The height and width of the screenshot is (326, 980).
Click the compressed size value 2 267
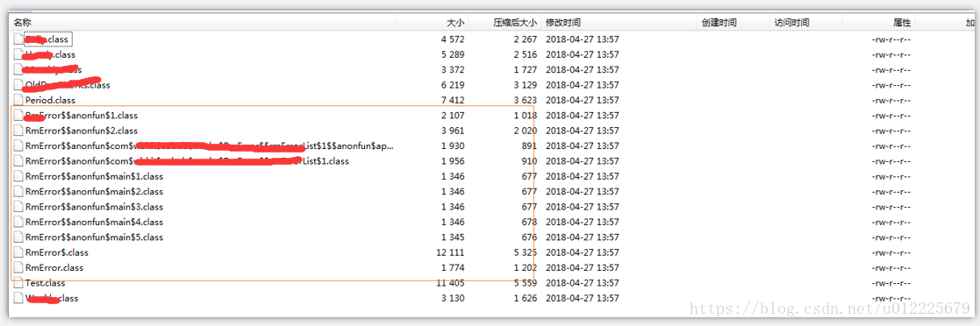pos(525,39)
